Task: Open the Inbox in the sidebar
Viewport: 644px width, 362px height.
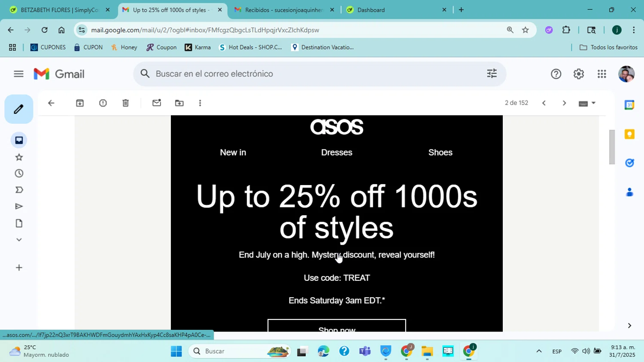Action: [x=19, y=140]
